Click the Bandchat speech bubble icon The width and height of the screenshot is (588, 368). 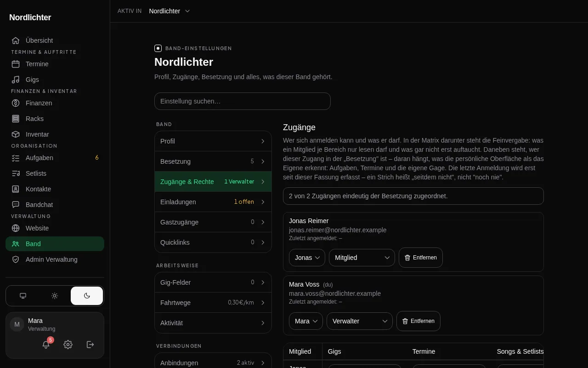point(16,205)
